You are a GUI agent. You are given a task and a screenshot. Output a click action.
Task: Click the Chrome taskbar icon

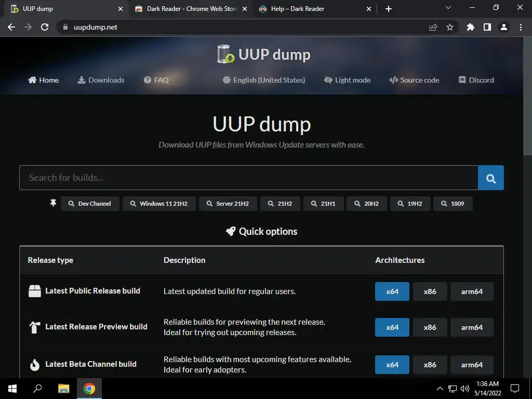click(89, 389)
